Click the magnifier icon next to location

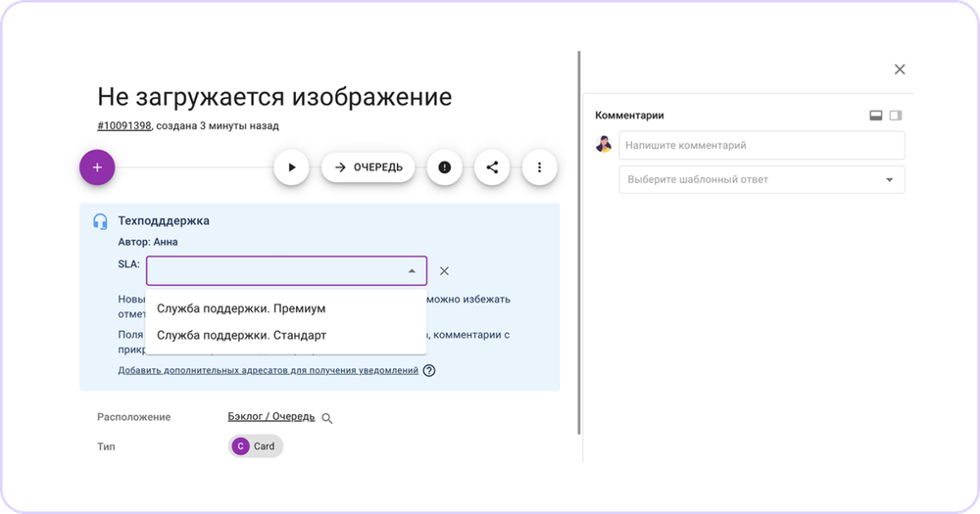327,418
